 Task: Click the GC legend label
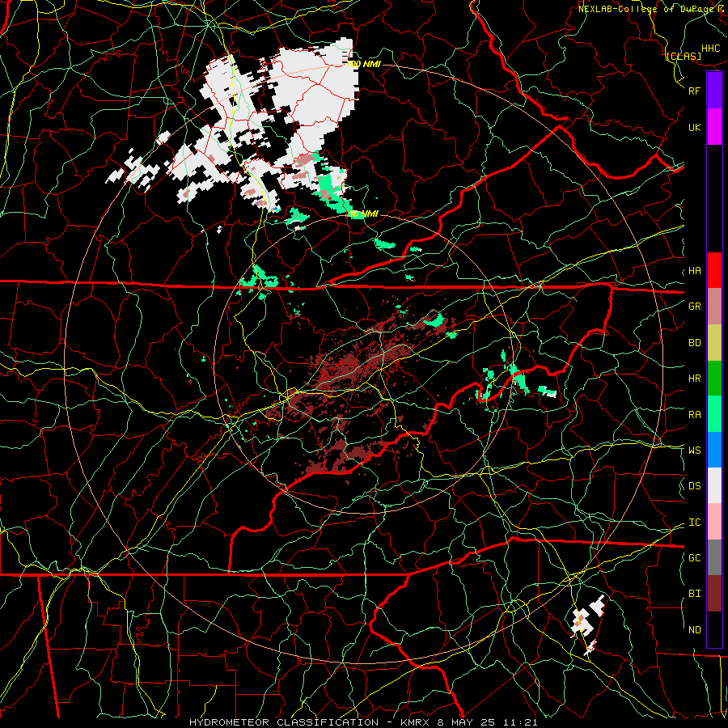(x=694, y=558)
